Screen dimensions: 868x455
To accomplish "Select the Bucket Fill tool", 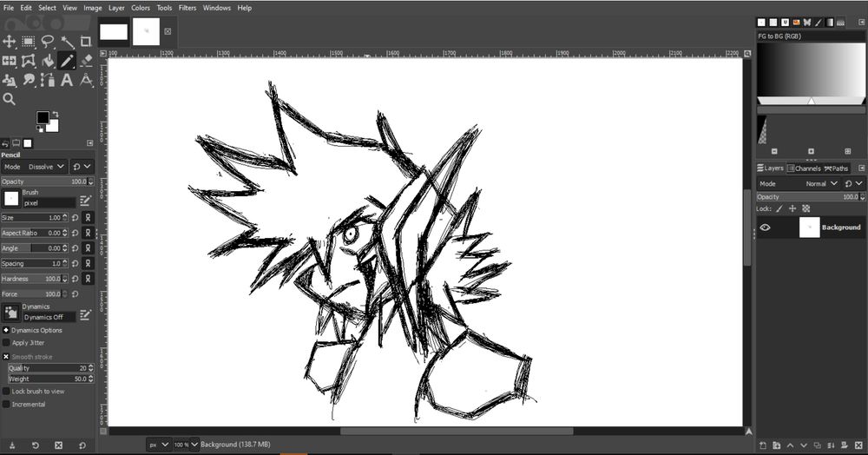I will click(x=48, y=61).
